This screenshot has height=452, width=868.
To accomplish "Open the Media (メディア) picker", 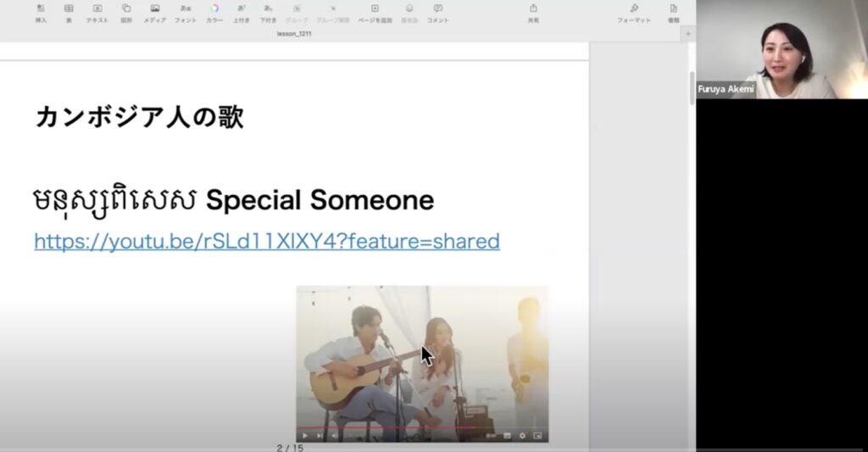I will pyautogui.click(x=155, y=12).
